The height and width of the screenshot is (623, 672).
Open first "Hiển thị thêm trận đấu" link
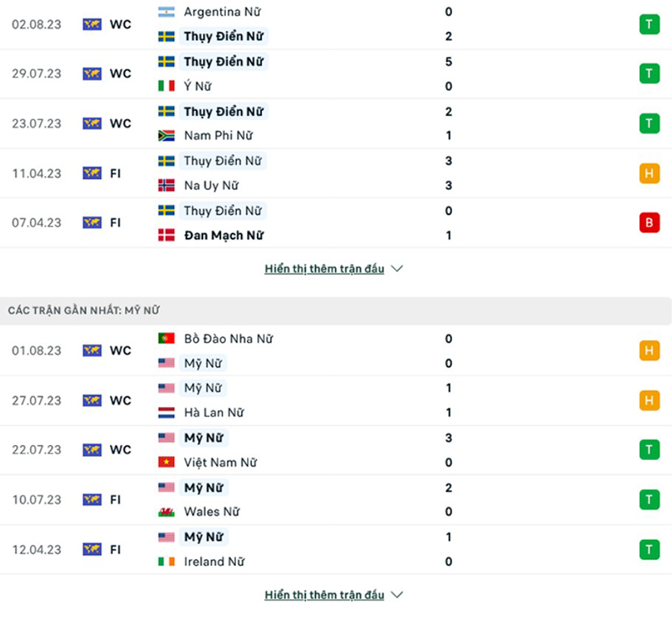[x=324, y=270]
